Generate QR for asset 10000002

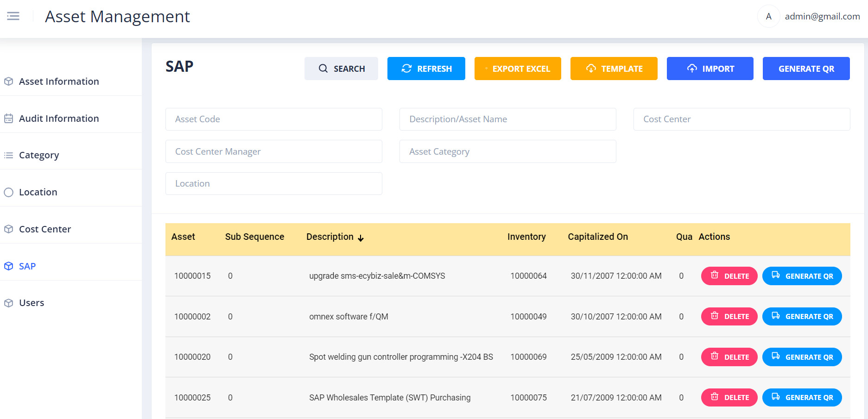pyautogui.click(x=802, y=317)
